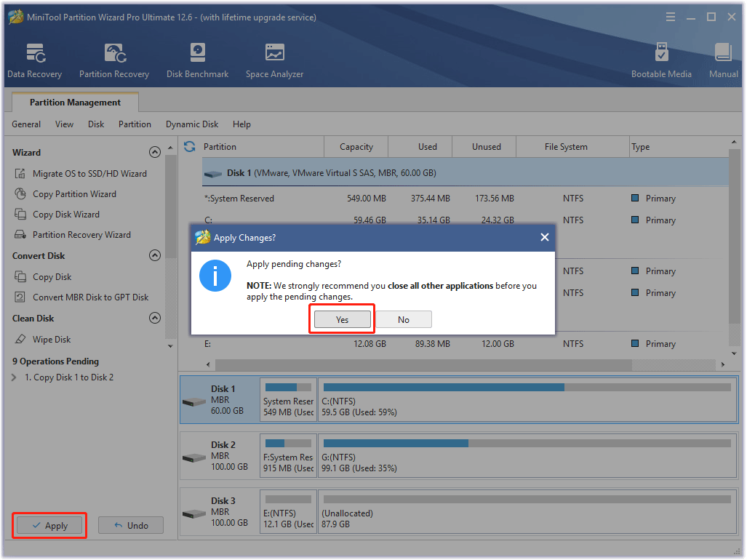
Task: Sort by the Unused column header
Action: pos(484,147)
